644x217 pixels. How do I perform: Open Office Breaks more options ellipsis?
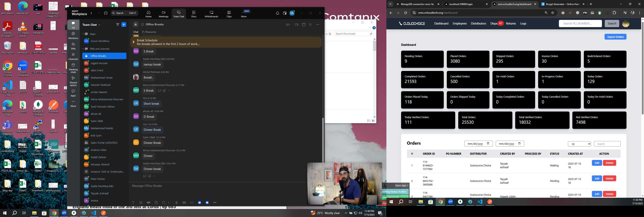pos(318,25)
